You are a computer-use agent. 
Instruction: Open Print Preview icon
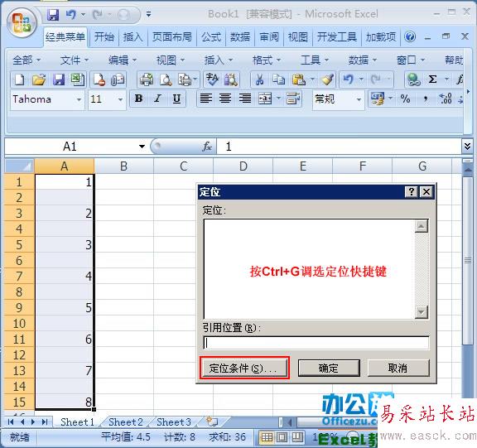(166, 79)
